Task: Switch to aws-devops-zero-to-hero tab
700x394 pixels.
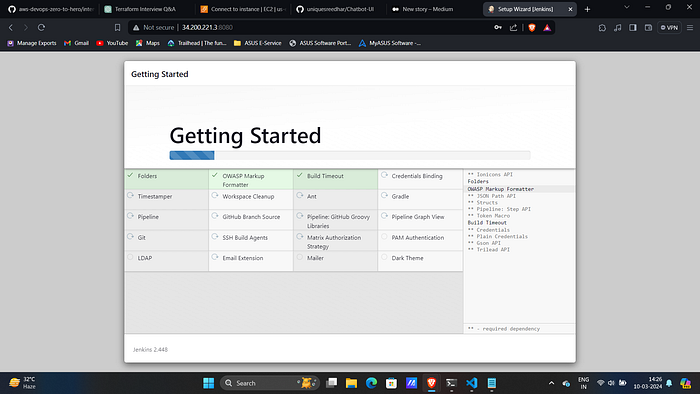Action: [x=51, y=9]
